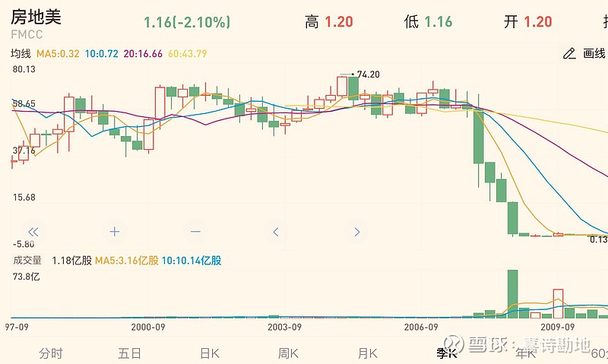Tap the 2009-09 date axis label
The width and height of the screenshot is (608, 364).
click(558, 328)
